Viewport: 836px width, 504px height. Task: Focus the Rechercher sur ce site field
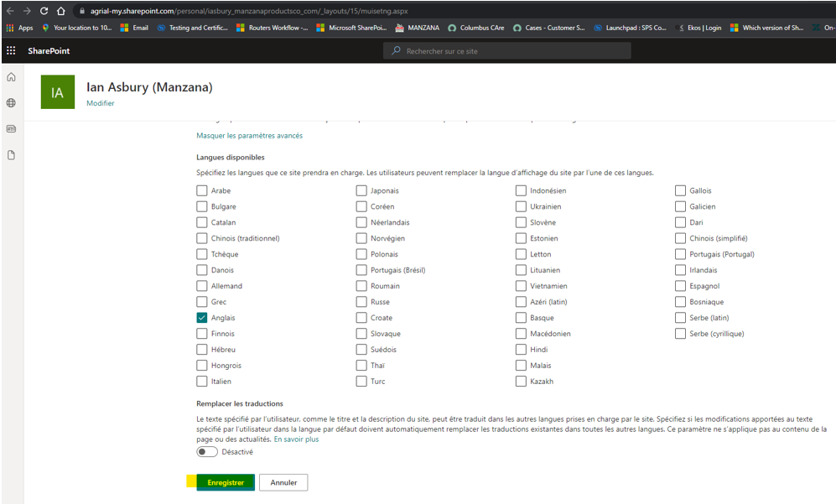coord(507,51)
